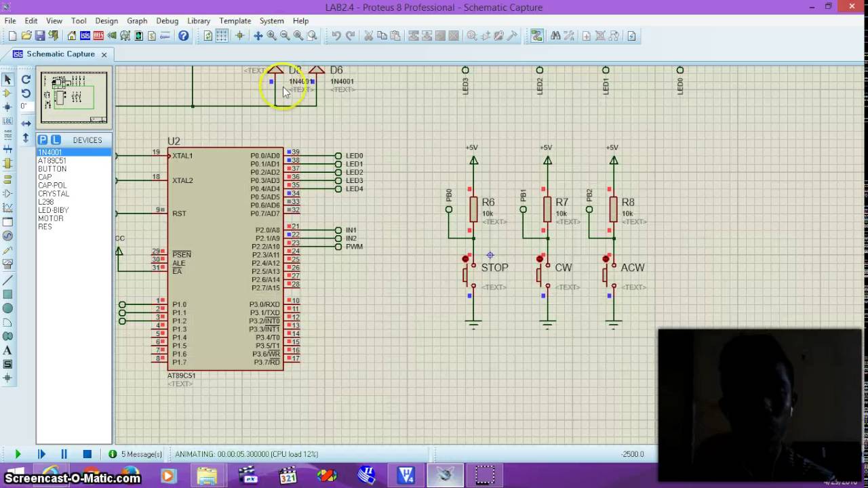Select the Component Mode tool
The image size is (868, 488).
point(8,93)
